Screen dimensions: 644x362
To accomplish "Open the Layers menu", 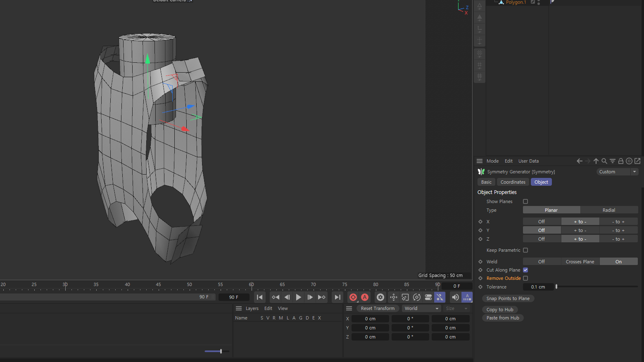I will [252, 308].
